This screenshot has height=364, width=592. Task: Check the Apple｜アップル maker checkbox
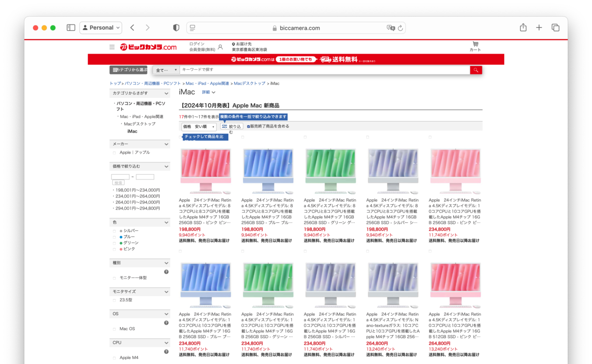(115, 153)
